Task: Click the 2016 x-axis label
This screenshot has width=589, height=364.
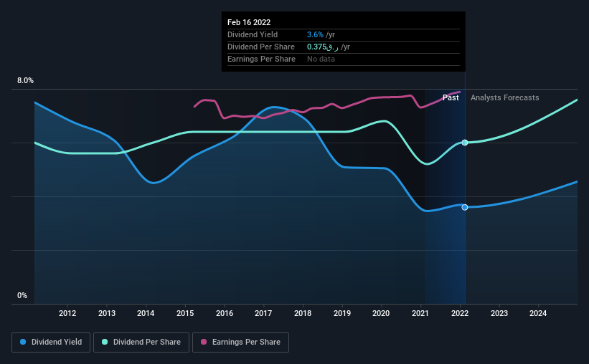Action: [225, 313]
